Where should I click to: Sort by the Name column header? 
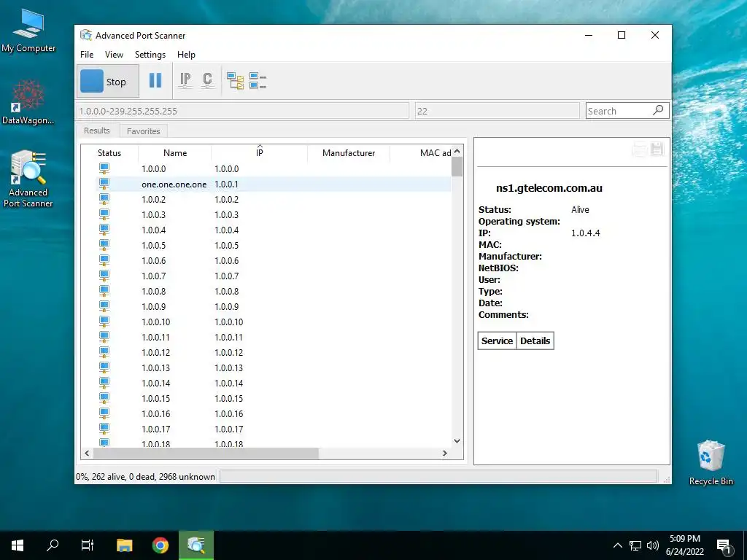click(175, 153)
